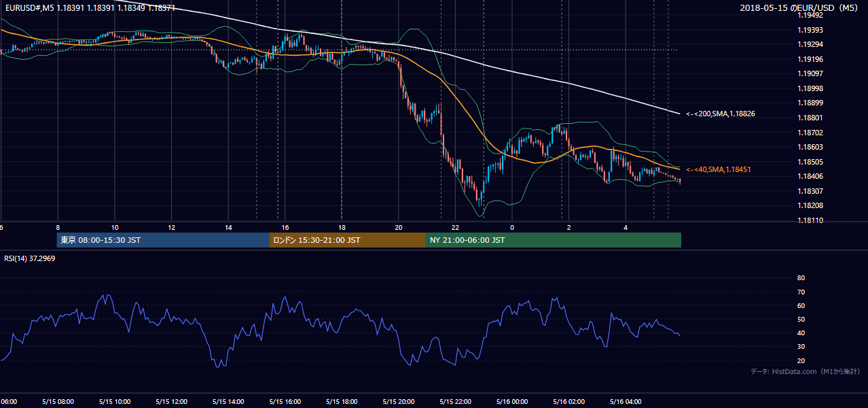868x408 pixels.
Task: Click hour 4 on price chart time axis
Action: pos(626,227)
